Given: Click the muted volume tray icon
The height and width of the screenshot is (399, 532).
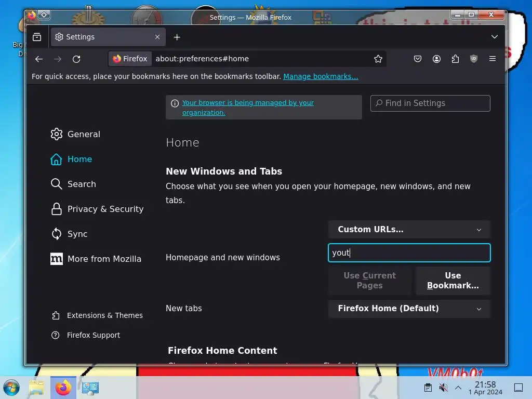Looking at the screenshot, I should 443,388.
